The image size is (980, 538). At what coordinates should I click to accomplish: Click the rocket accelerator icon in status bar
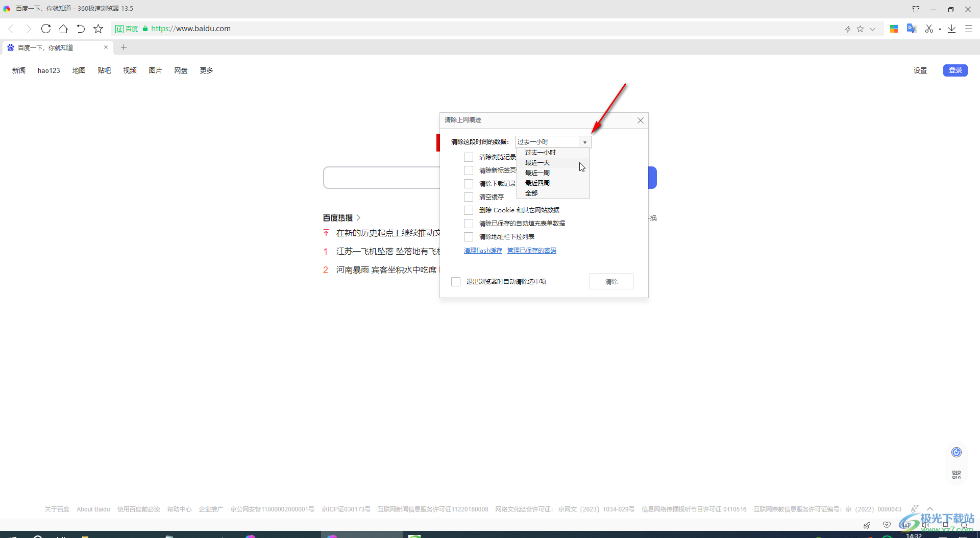point(867,525)
